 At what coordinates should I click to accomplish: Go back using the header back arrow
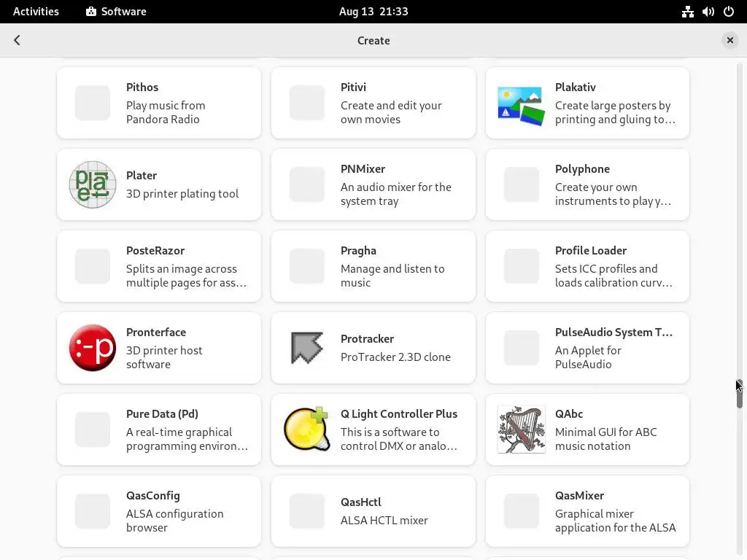click(17, 41)
